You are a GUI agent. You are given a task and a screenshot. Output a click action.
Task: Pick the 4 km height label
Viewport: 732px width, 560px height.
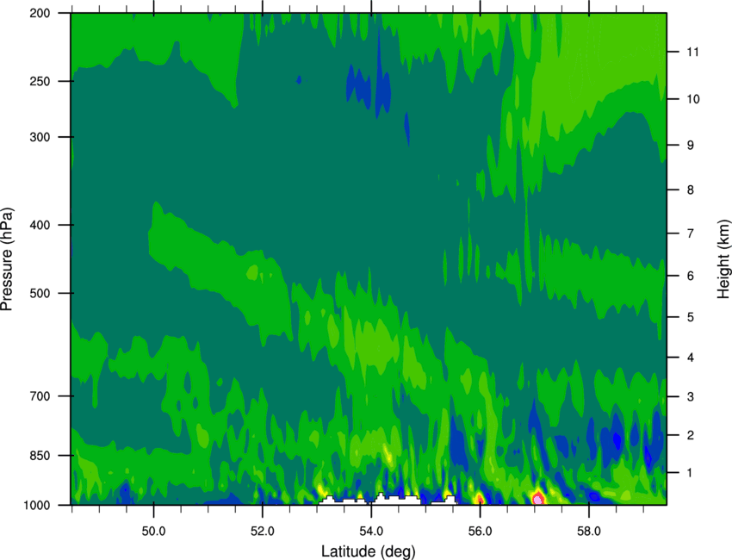pyautogui.click(x=690, y=358)
